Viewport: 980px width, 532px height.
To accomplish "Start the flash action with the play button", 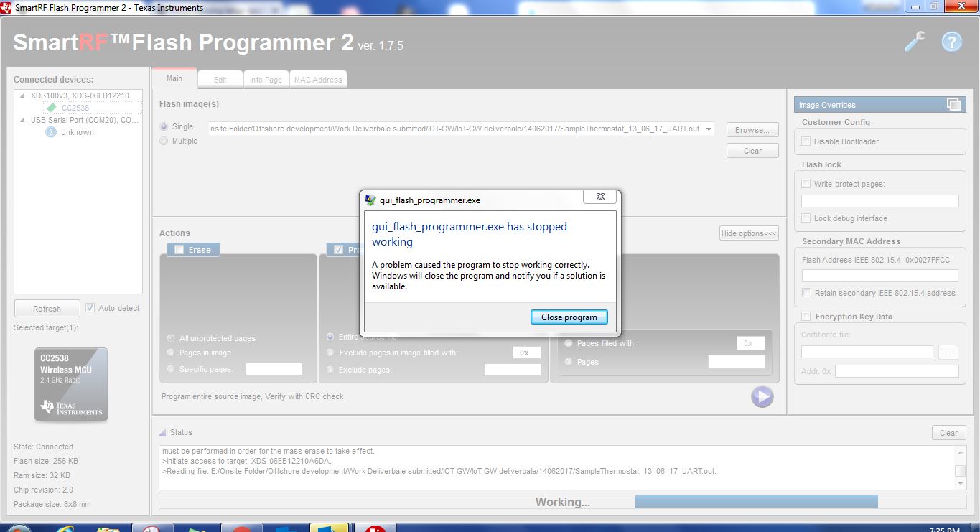I will [762, 396].
